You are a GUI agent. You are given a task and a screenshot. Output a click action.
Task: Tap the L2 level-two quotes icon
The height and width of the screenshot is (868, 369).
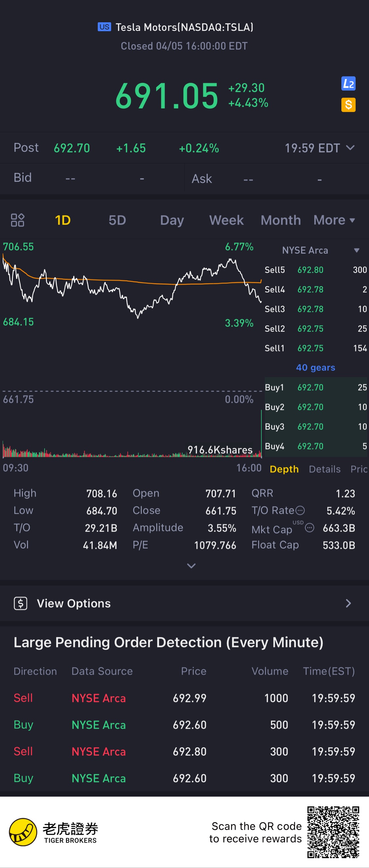pyautogui.click(x=348, y=84)
